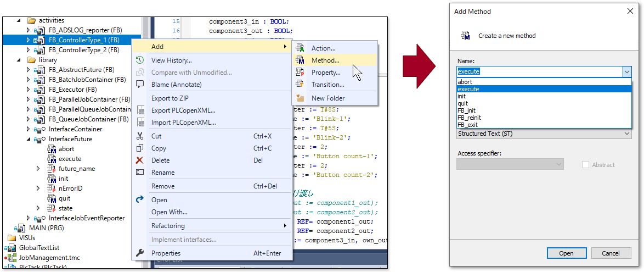Close the Add Method dialog
Image resolution: width=644 pixels, height=272 pixels.
(x=630, y=11)
